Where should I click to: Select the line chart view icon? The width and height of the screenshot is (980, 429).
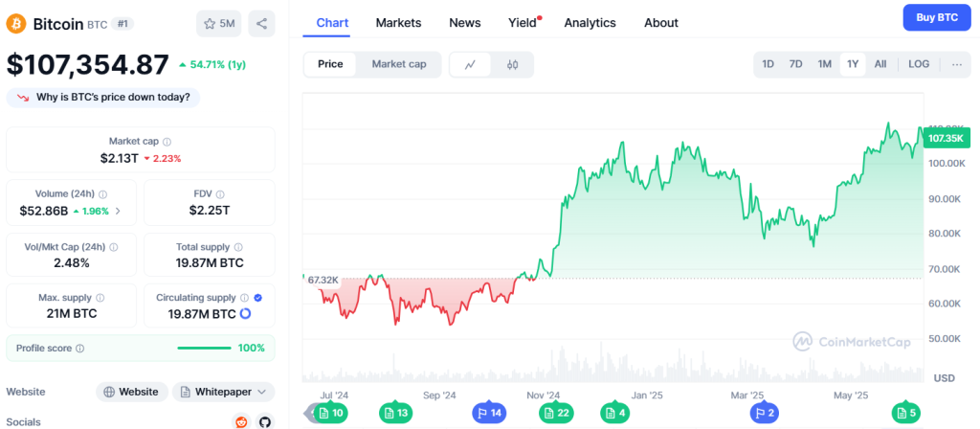pos(471,64)
